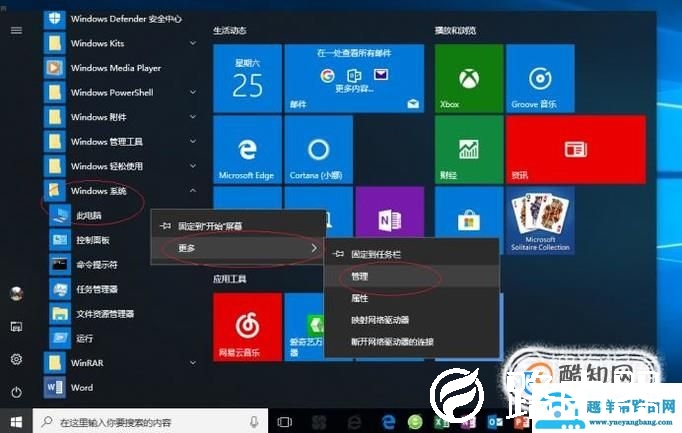Open Task View on the taskbar
Viewport: 682px width, 433px height.
[284, 422]
